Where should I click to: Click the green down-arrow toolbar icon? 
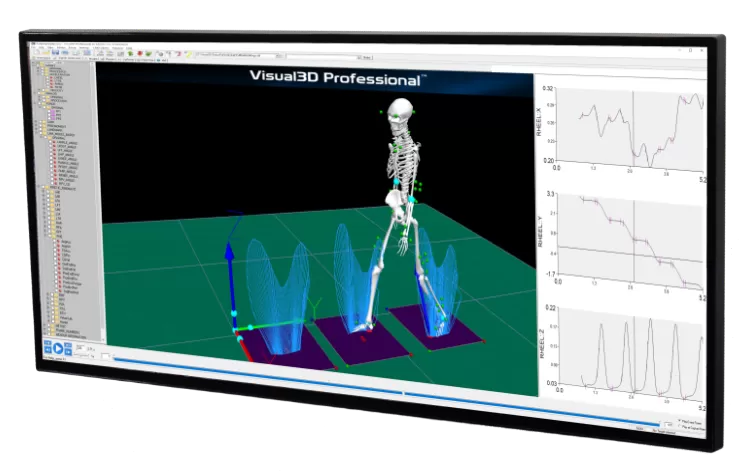tap(148, 54)
